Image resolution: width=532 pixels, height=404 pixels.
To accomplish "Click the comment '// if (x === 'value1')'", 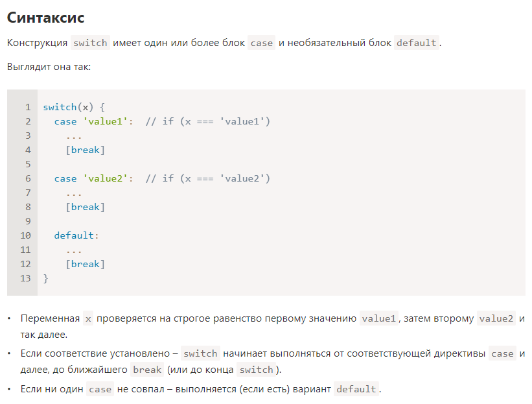I will coord(207,121).
